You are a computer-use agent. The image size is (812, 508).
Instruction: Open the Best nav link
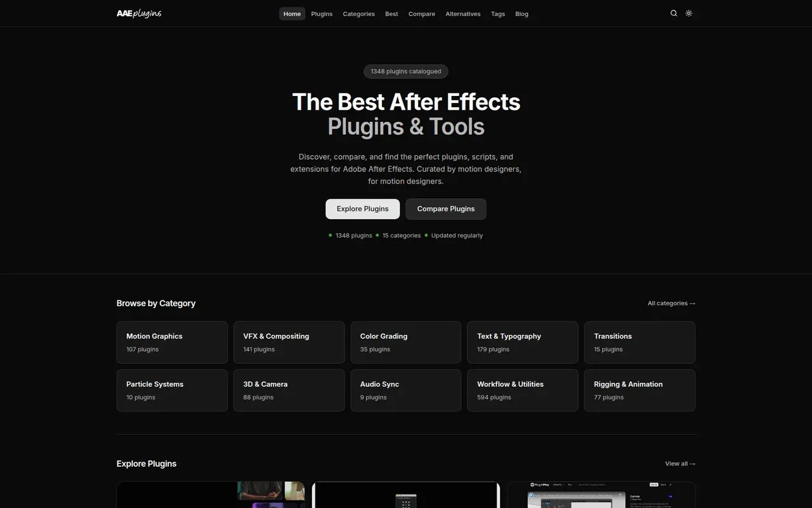click(391, 14)
